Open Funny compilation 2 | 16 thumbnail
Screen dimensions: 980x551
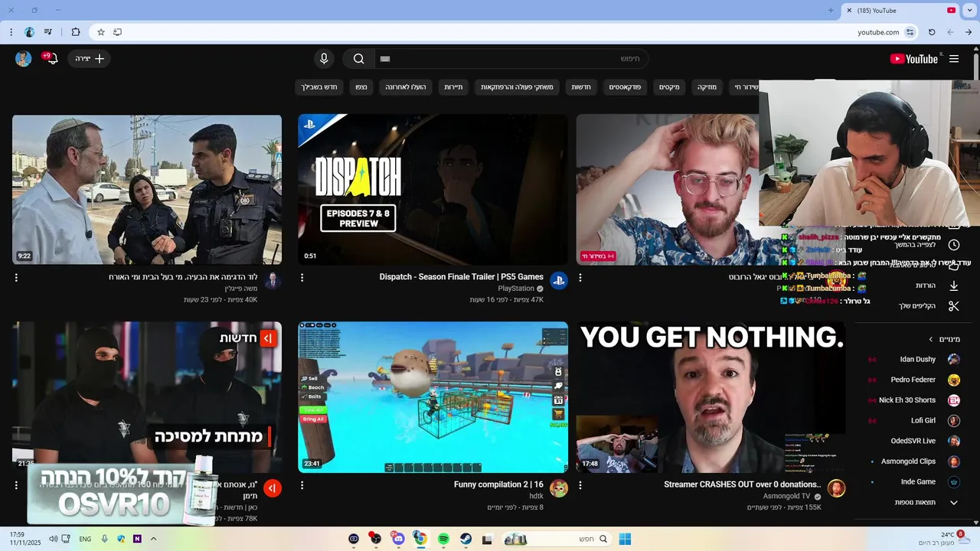[433, 396]
